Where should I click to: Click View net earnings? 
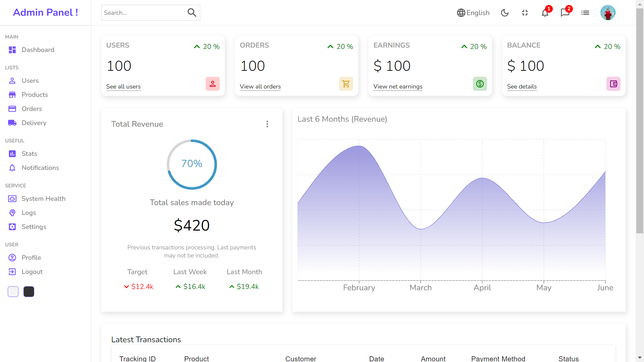[x=398, y=86]
